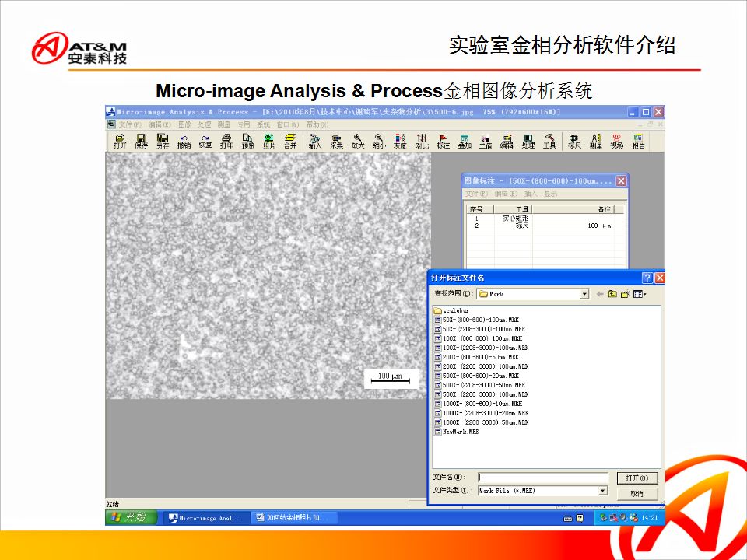This screenshot has width=747, height=560.
Task: Go up one folder level in dialog
Action: [612, 294]
